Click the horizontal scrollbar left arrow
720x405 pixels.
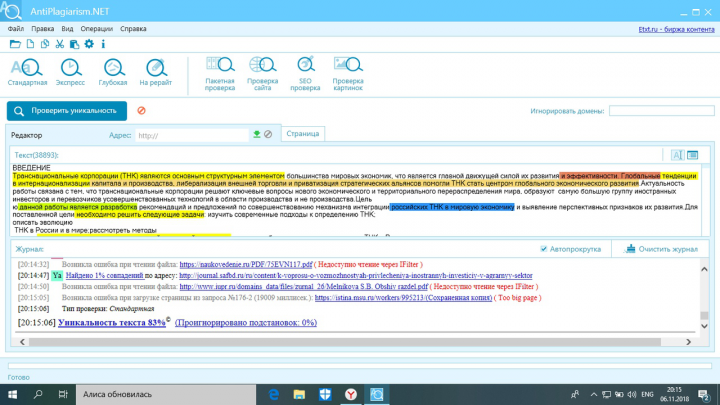click(x=22, y=342)
